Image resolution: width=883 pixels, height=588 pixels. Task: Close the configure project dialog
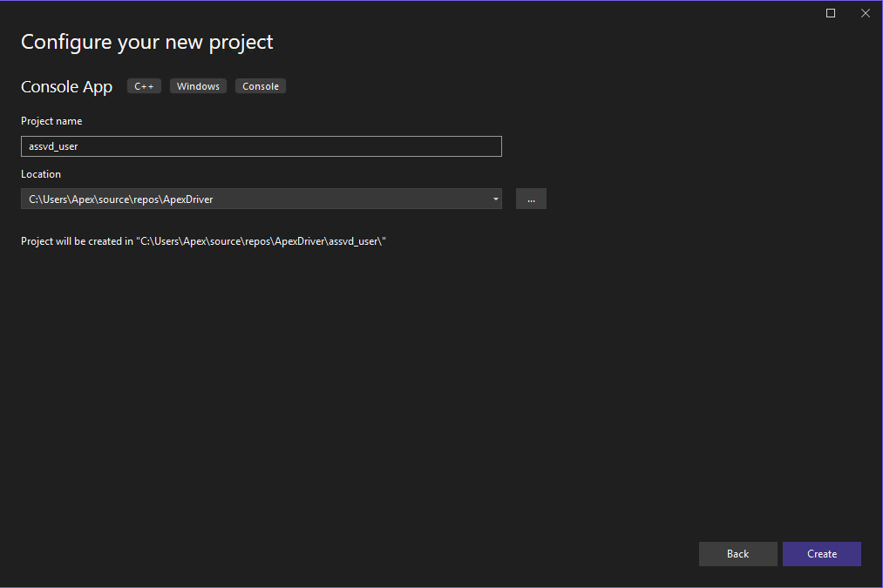tap(865, 13)
